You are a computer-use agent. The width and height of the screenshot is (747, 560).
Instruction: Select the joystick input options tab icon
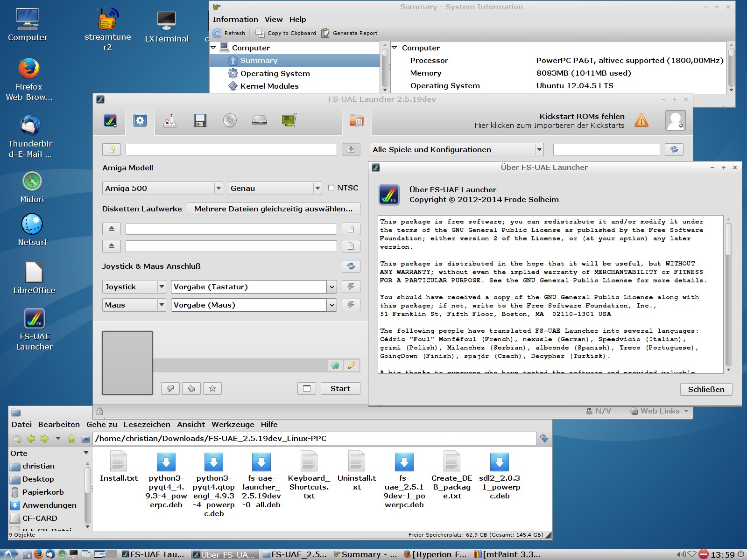pyautogui.click(x=169, y=120)
